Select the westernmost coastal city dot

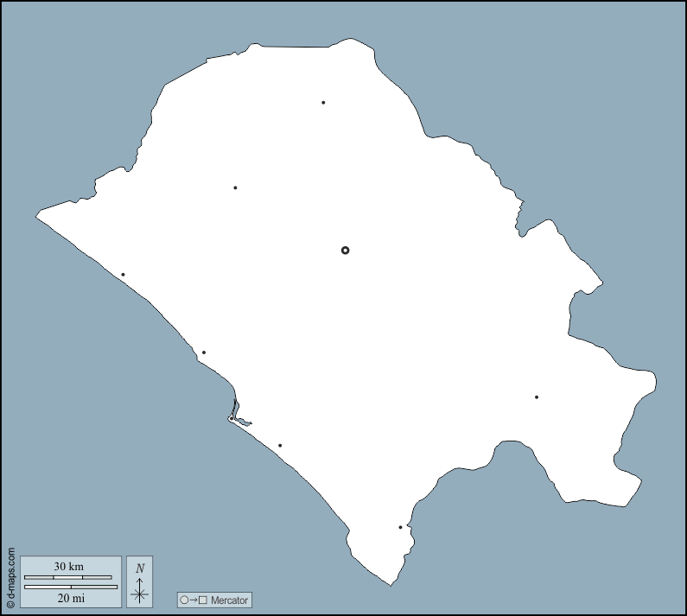point(123,275)
